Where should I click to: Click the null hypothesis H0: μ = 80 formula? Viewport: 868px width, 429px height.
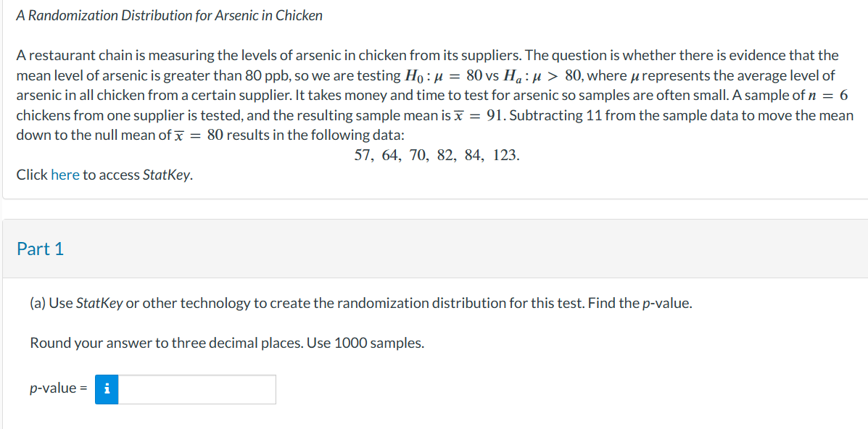tap(435, 75)
